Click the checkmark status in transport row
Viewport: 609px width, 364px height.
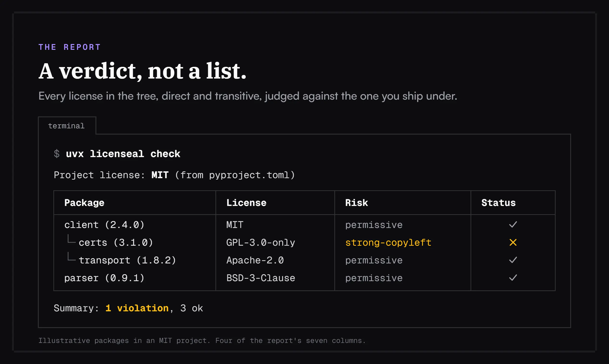513,260
